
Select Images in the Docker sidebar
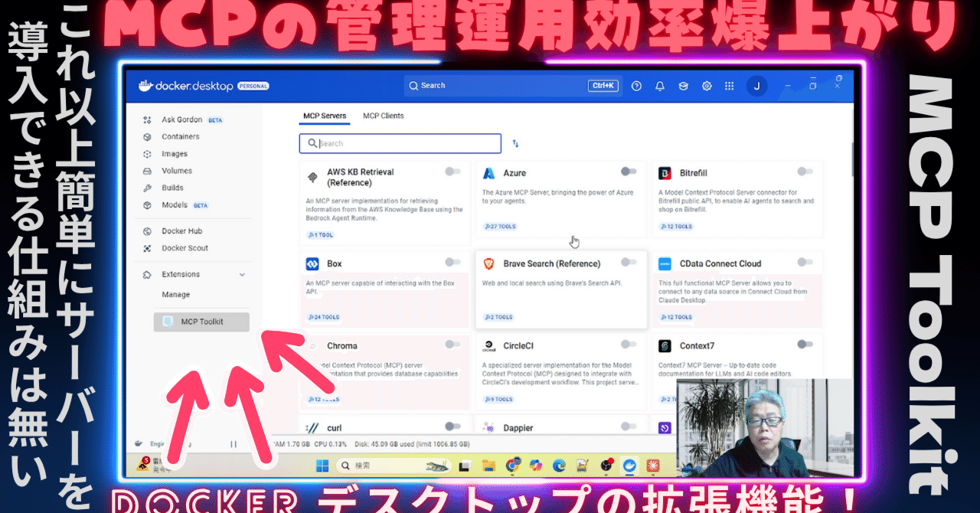174,153
